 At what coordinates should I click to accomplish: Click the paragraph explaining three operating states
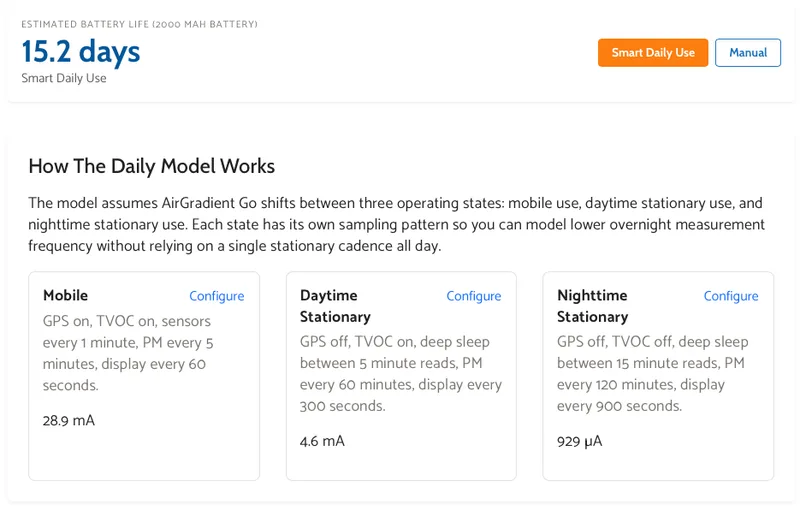tap(396, 224)
